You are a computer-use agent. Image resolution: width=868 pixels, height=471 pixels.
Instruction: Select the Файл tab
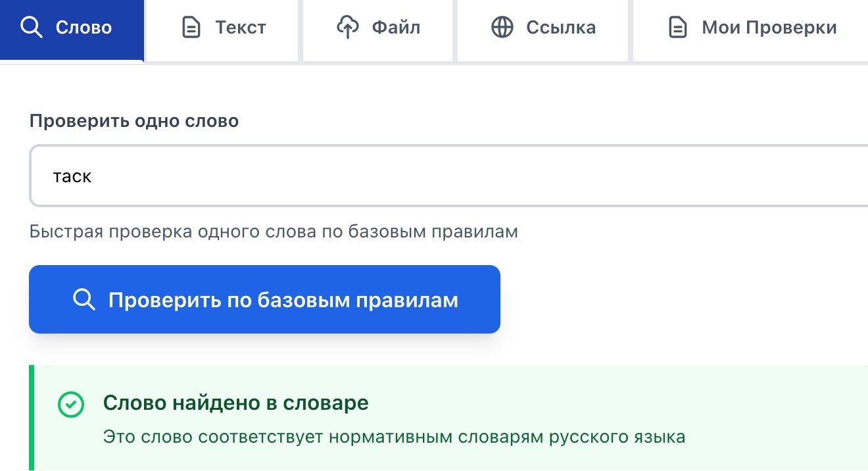[378, 29]
